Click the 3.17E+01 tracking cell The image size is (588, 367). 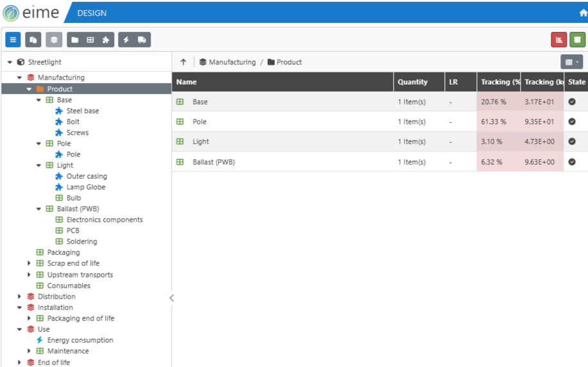pos(542,102)
